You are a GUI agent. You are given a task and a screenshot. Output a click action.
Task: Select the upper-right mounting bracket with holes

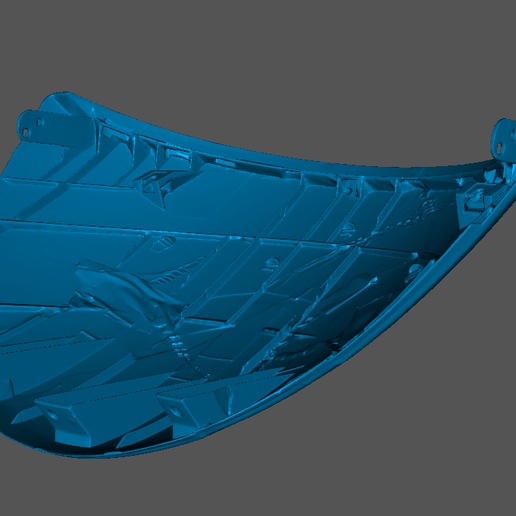(504, 139)
